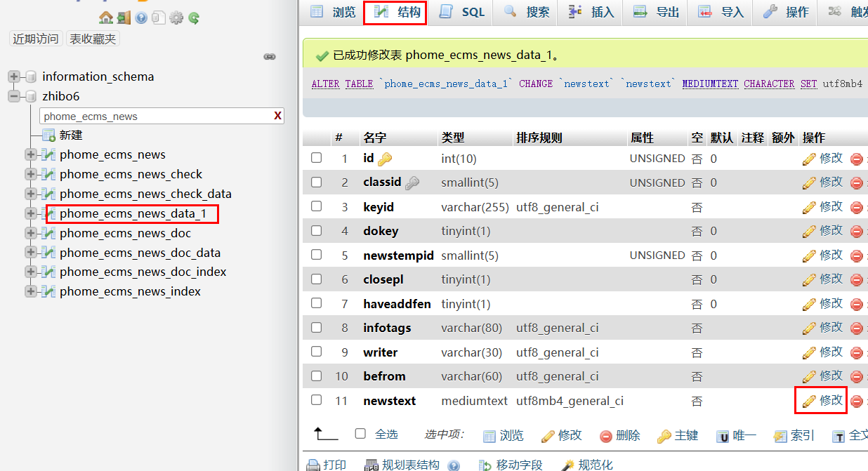Viewport: 868px width, 471px height.
Task: Expand the information_schema database node
Action: coord(14,77)
